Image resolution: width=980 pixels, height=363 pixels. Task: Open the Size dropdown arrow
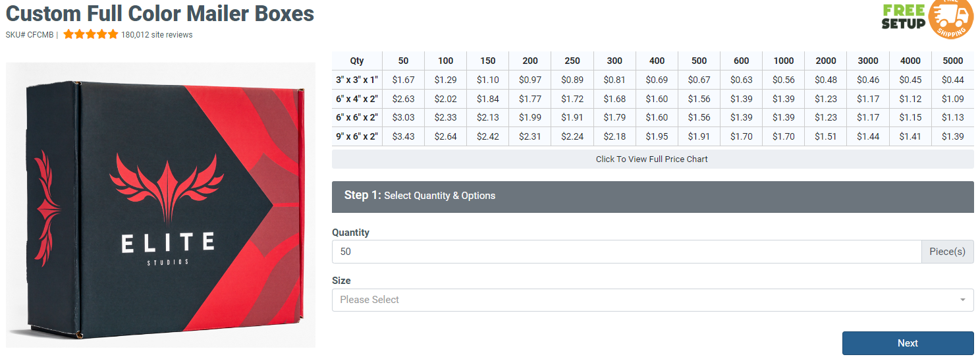[x=962, y=300]
